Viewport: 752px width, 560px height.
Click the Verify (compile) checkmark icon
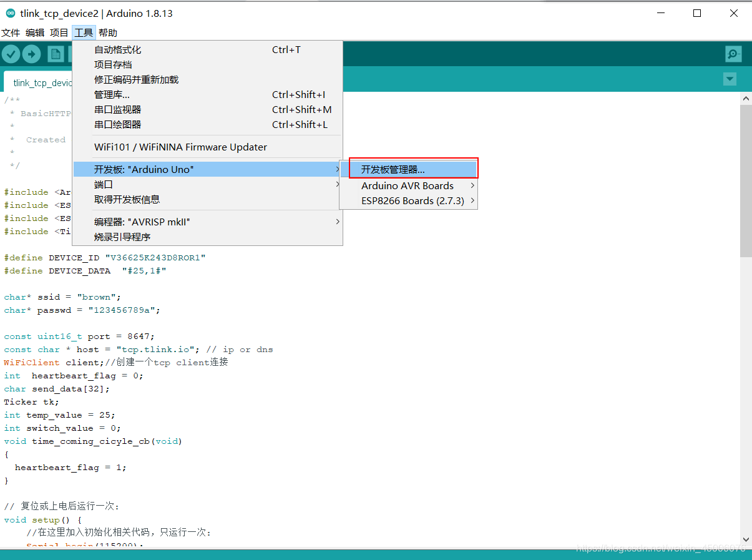(11, 54)
